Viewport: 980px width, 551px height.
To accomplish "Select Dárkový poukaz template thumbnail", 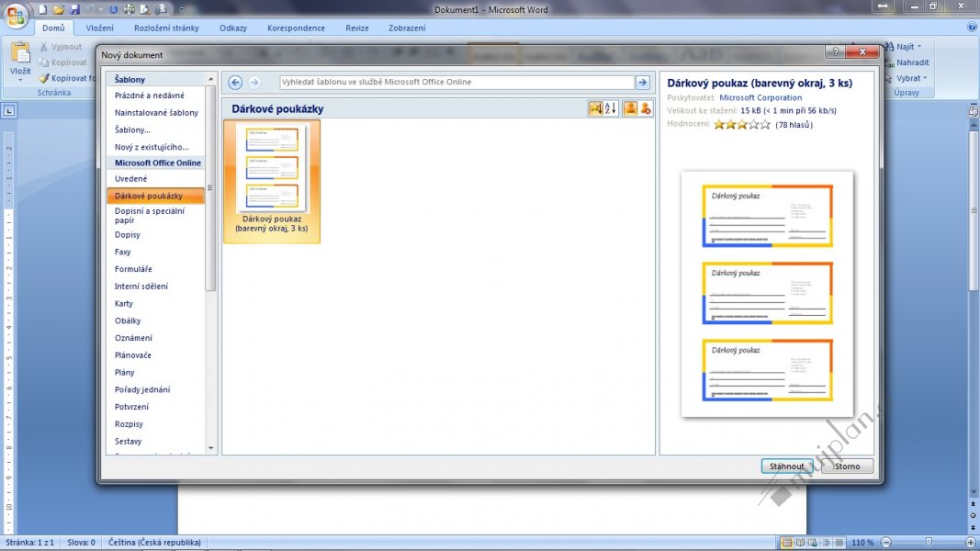I will [272, 181].
